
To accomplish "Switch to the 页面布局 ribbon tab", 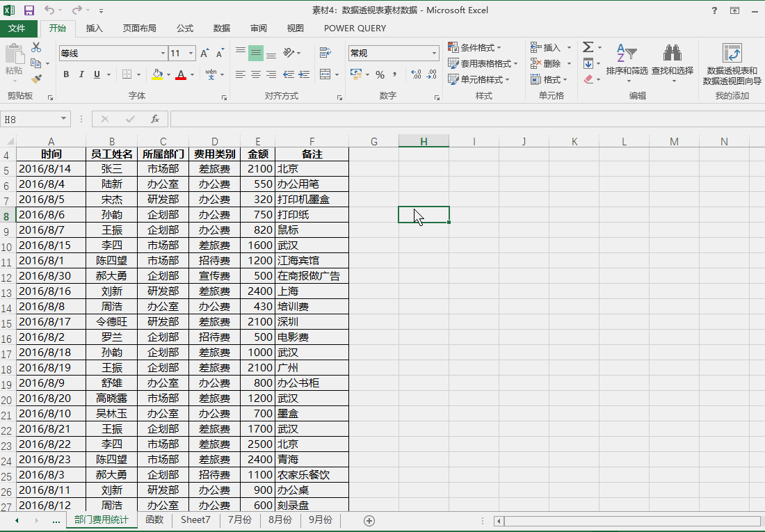I will (x=140, y=29).
